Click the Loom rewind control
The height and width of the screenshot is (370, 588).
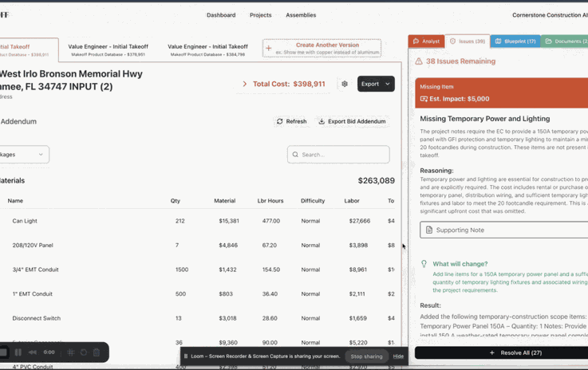point(33,352)
